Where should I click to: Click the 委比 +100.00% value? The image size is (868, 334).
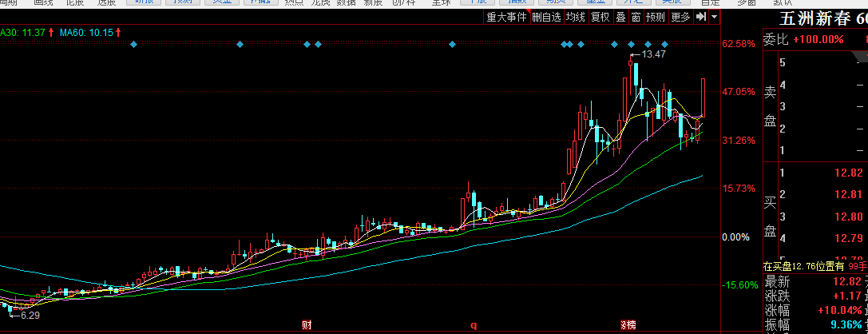pyautogui.click(x=818, y=39)
